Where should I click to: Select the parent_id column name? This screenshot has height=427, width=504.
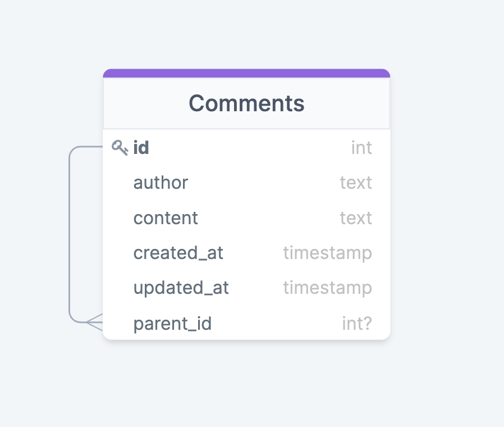click(x=172, y=324)
